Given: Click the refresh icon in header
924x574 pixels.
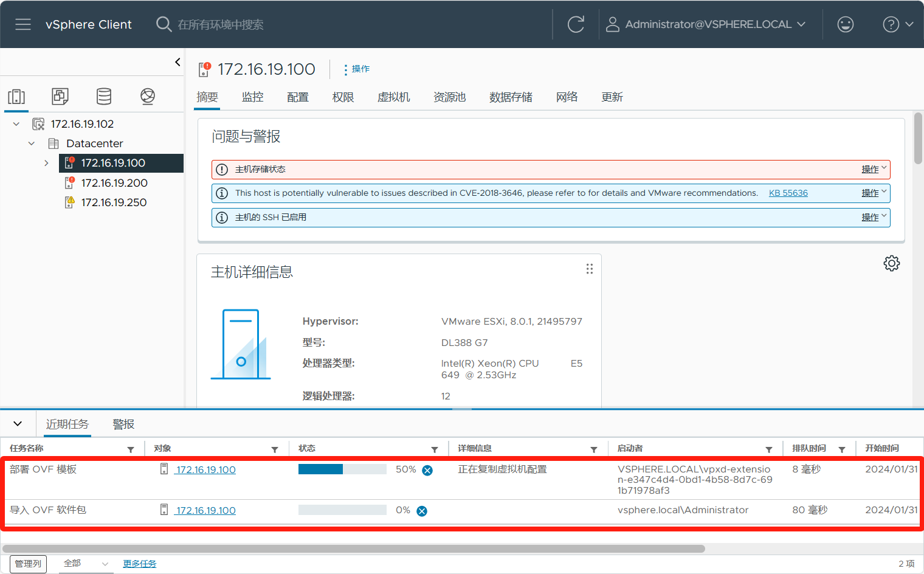Looking at the screenshot, I should click(575, 24).
